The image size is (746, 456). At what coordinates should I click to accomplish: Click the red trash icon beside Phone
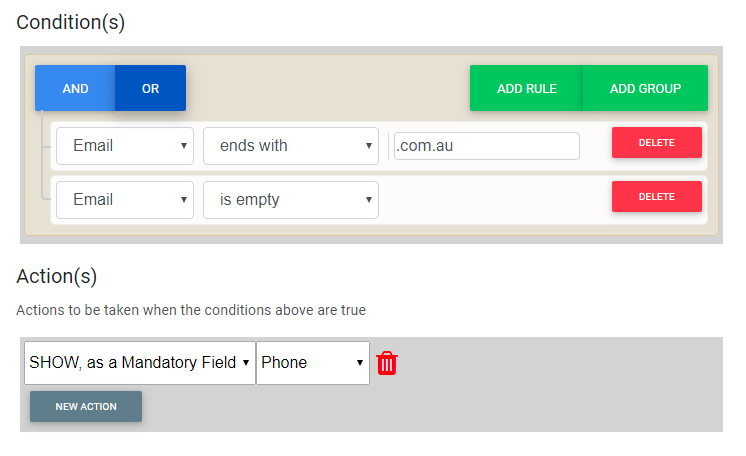(387, 363)
